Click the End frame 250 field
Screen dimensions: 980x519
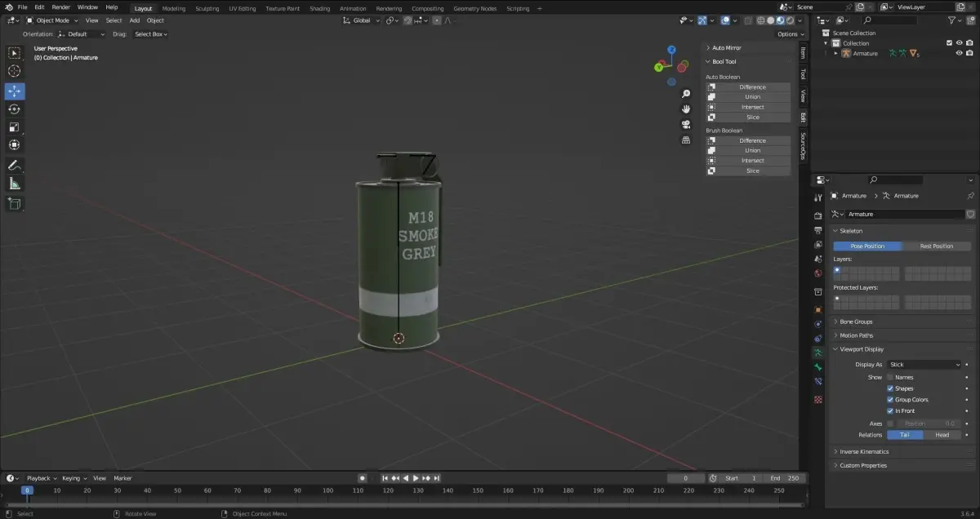(786, 478)
